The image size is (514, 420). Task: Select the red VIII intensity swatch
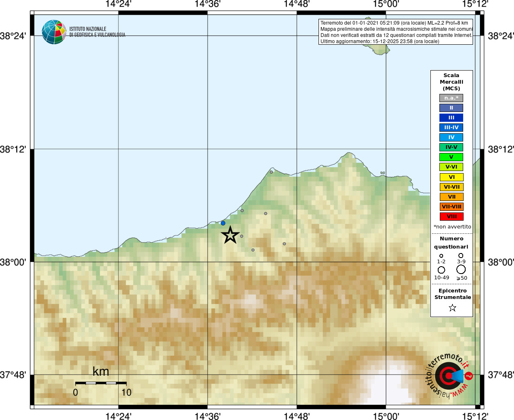[451, 217]
